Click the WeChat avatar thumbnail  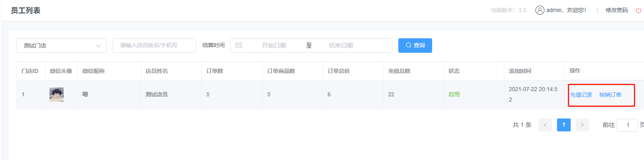click(x=56, y=94)
